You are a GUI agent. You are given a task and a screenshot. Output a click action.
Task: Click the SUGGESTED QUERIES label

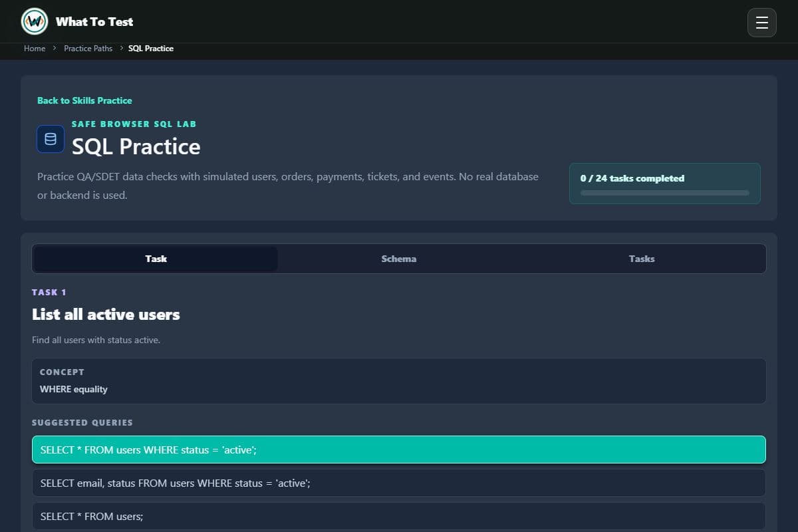(x=82, y=422)
